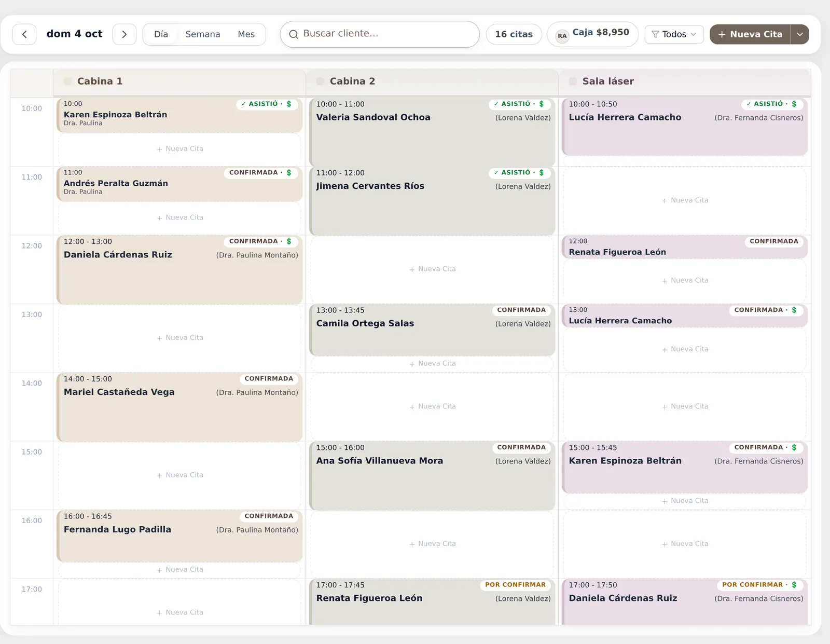Screen dimensions: 830x644
Task: Focus the Buscar cliente search field
Action: (x=380, y=34)
